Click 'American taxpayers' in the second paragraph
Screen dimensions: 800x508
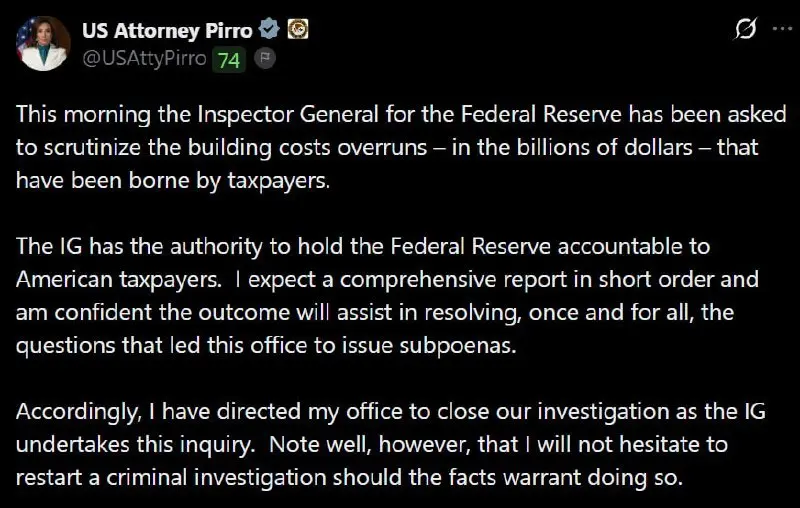[x=119, y=280]
